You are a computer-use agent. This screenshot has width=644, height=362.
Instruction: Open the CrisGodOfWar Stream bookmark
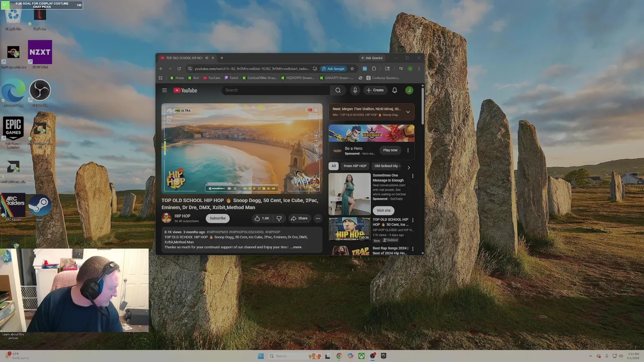(x=260, y=78)
